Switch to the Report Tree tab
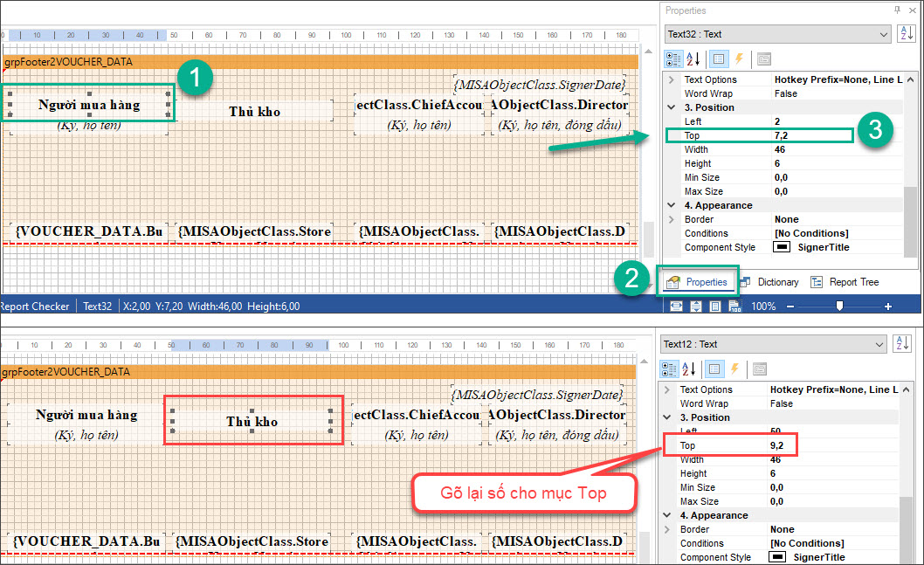This screenshot has height=565, width=924. coord(844,282)
